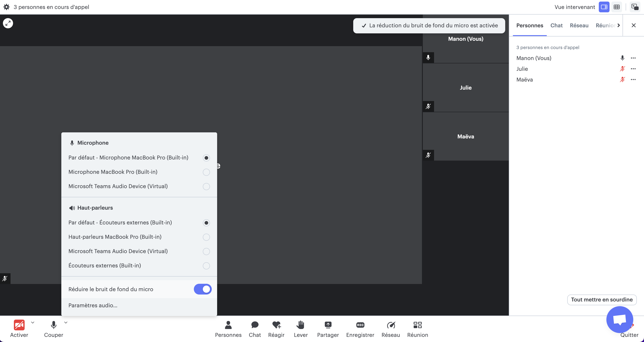The image size is (644, 342).
Task: Click Maëva's muted microphone icon in list
Action: [x=623, y=80]
